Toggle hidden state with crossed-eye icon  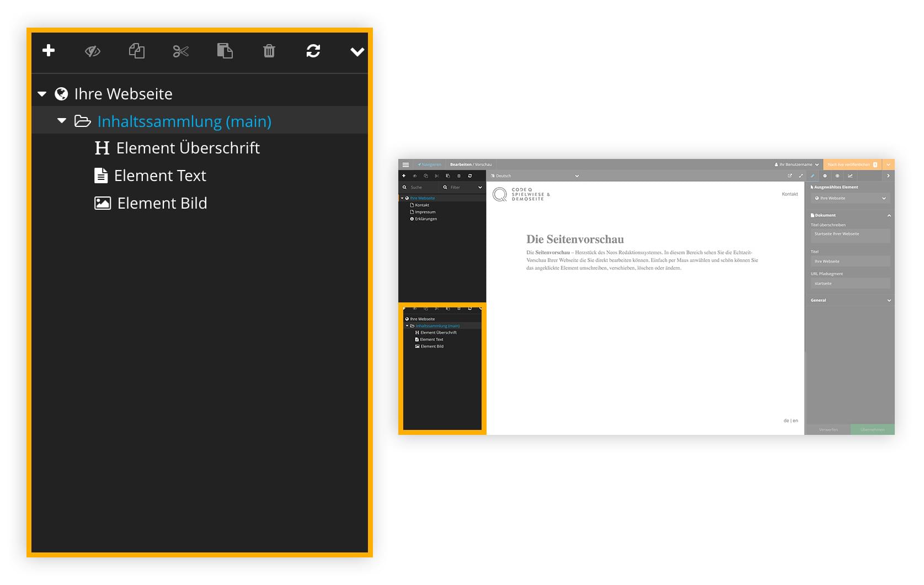(x=93, y=51)
